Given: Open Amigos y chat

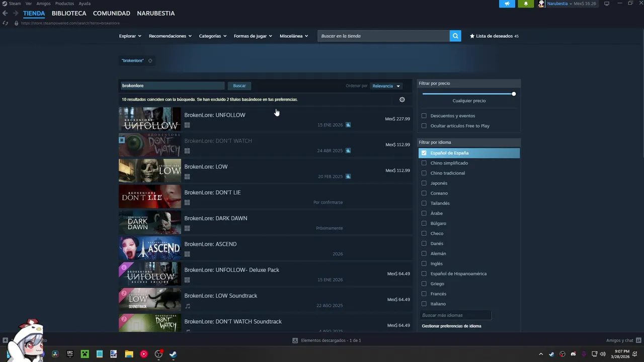Looking at the screenshot, I should tap(623, 340).
